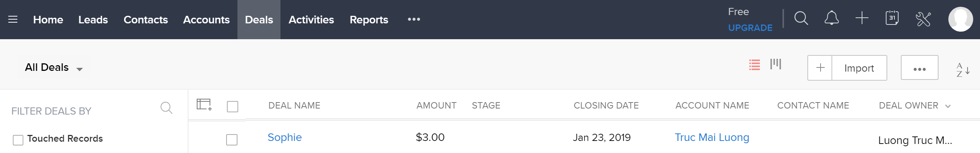Go to the Leads tab
The width and height of the screenshot is (980, 153).
(x=93, y=20)
